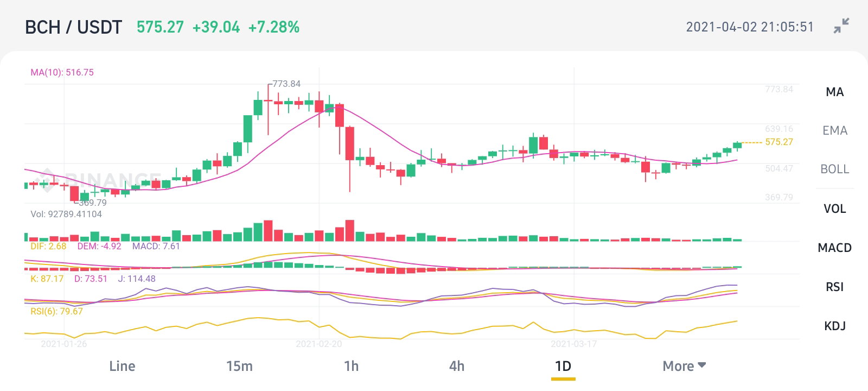Click the current price 575.27 in header
The height and width of the screenshot is (391, 868).
click(x=160, y=27)
